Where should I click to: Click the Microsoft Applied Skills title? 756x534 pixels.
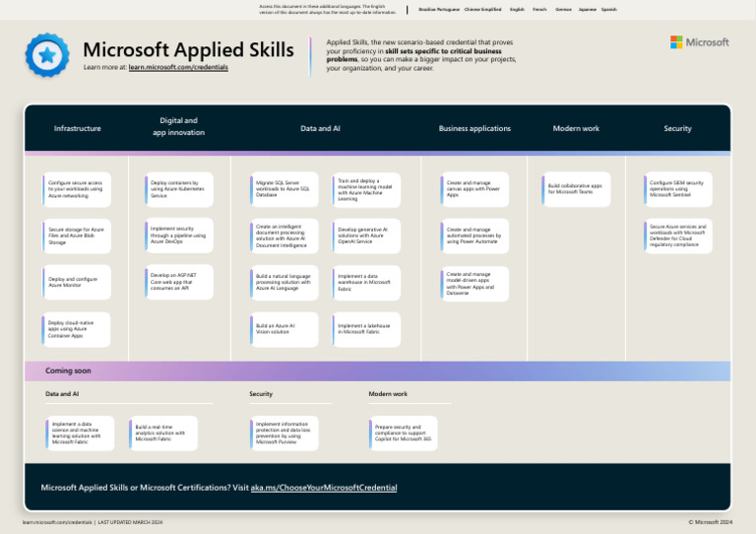[189, 49]
